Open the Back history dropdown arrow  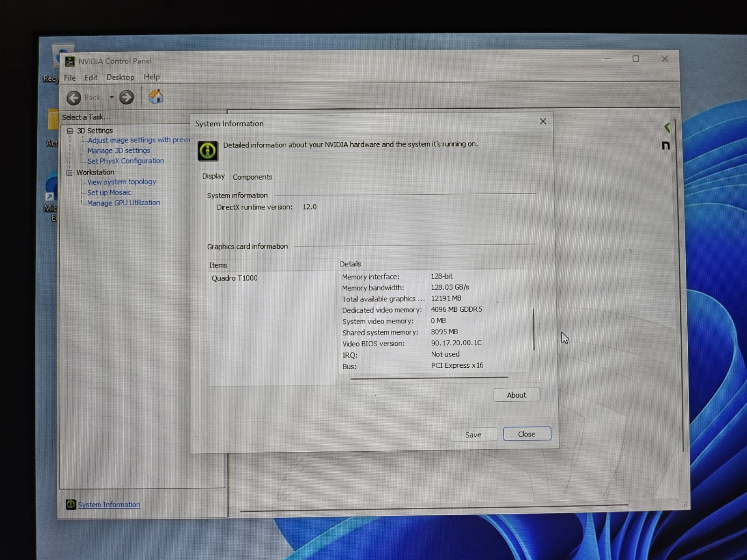112,97
